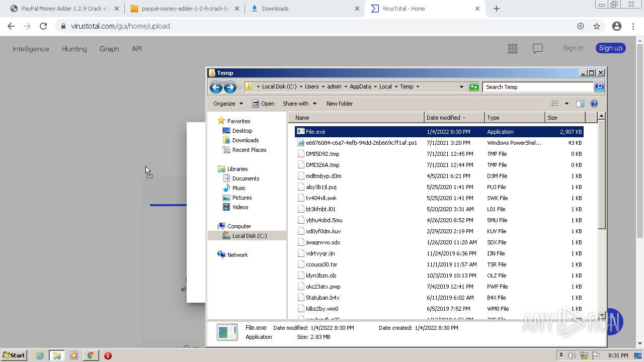Click Open toolbar button
This screenshot has height=362, width=644.
pyautogui.click(x=263, y=104)
